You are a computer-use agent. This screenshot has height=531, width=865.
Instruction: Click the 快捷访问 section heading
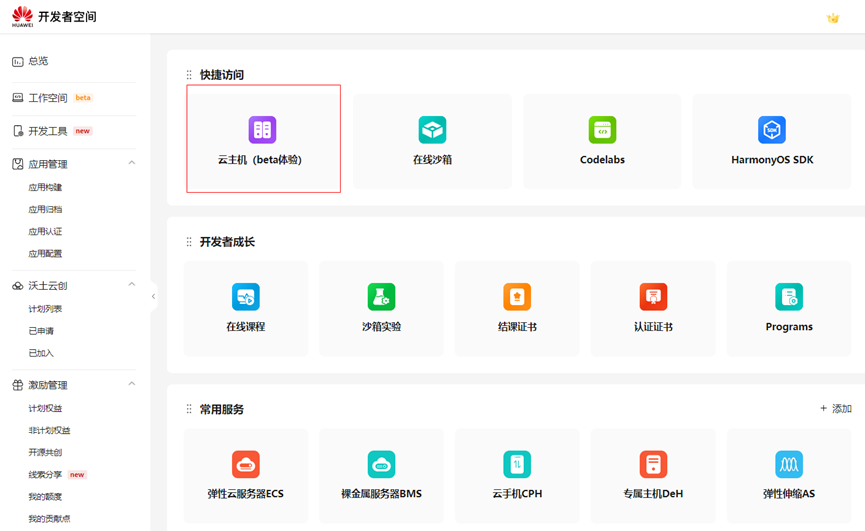222,74
